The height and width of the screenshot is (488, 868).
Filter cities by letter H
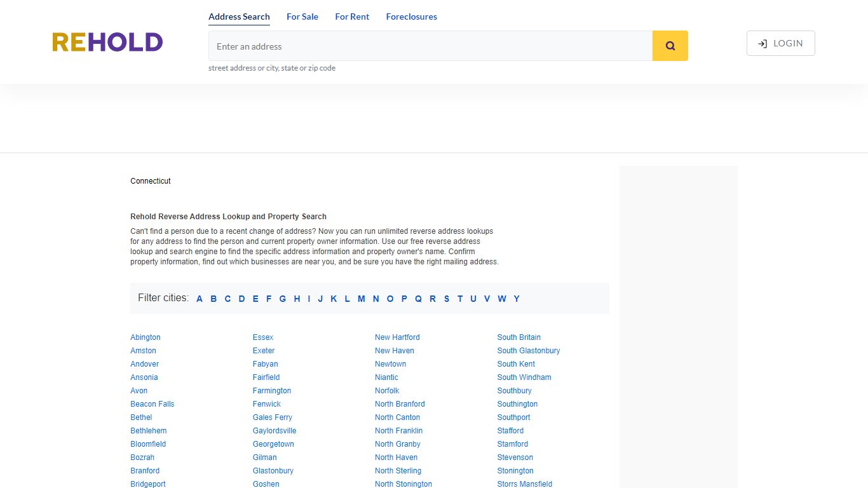pyautogui.click(x=297, y=299)
